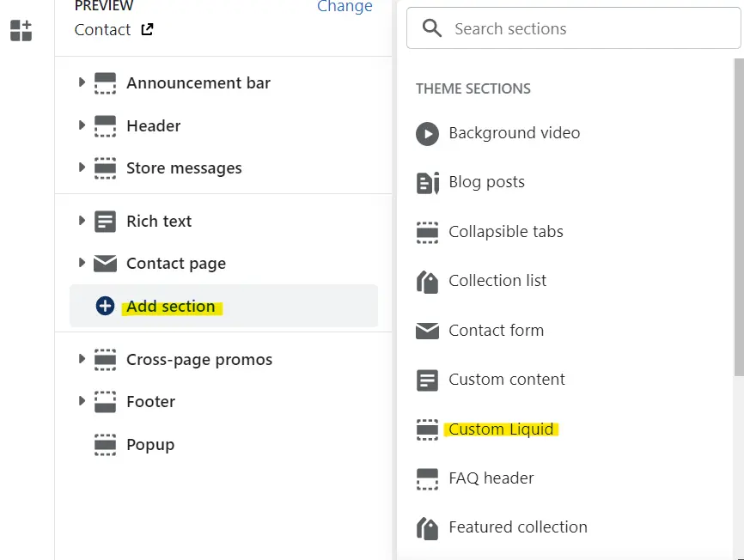
Task: Expand the Store messages section
Action: (82, 167)
